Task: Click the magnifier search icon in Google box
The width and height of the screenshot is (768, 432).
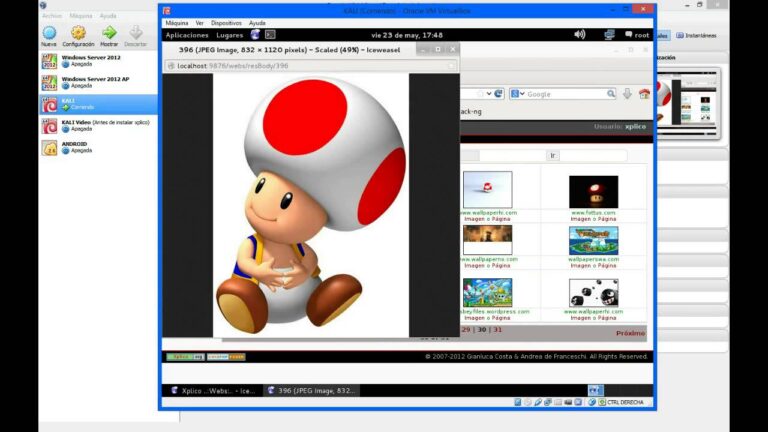Action: 611,94
